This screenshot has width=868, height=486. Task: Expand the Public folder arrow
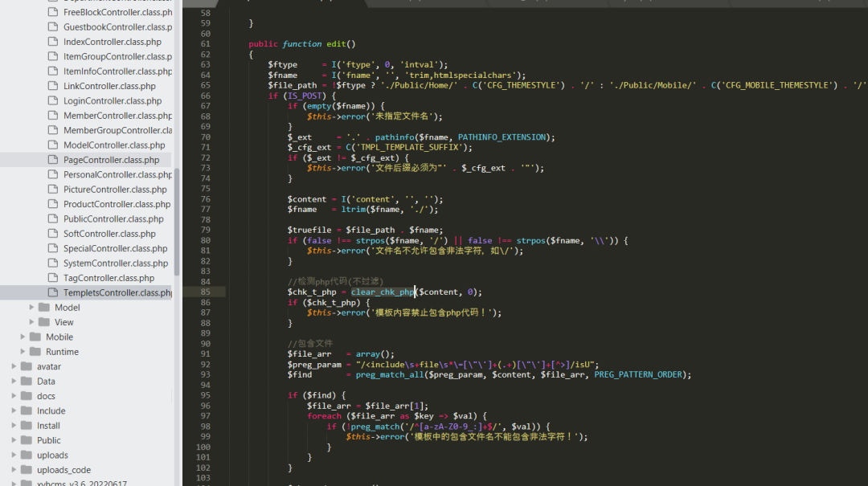point(14,440)
